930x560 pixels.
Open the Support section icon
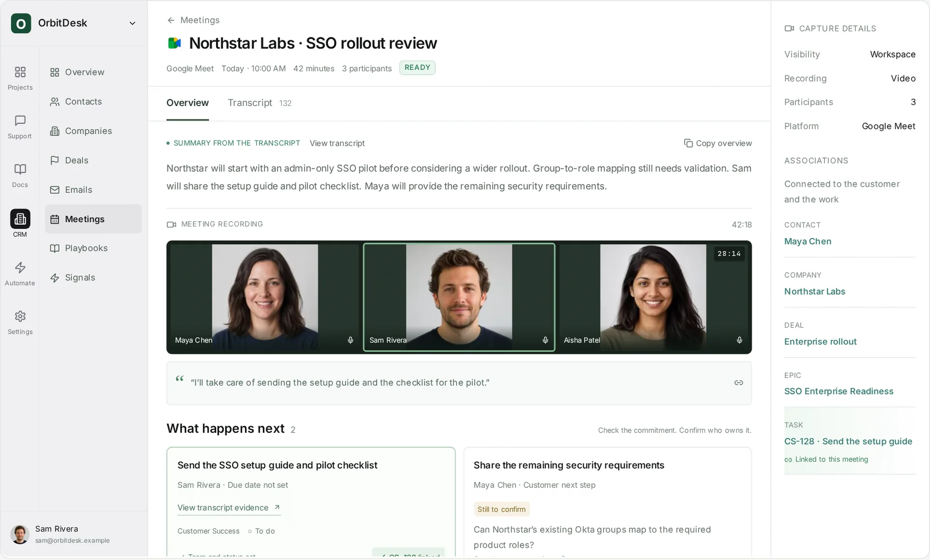point(20,121)
